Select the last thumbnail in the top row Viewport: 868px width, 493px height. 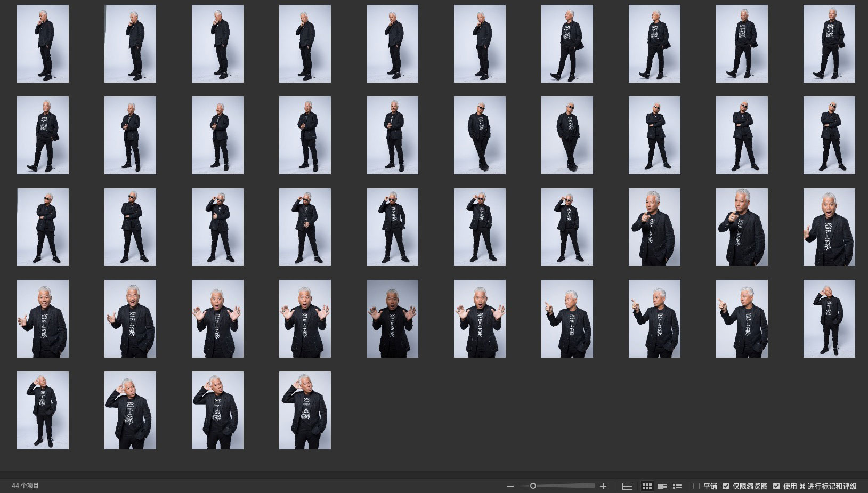pos(829,44)
